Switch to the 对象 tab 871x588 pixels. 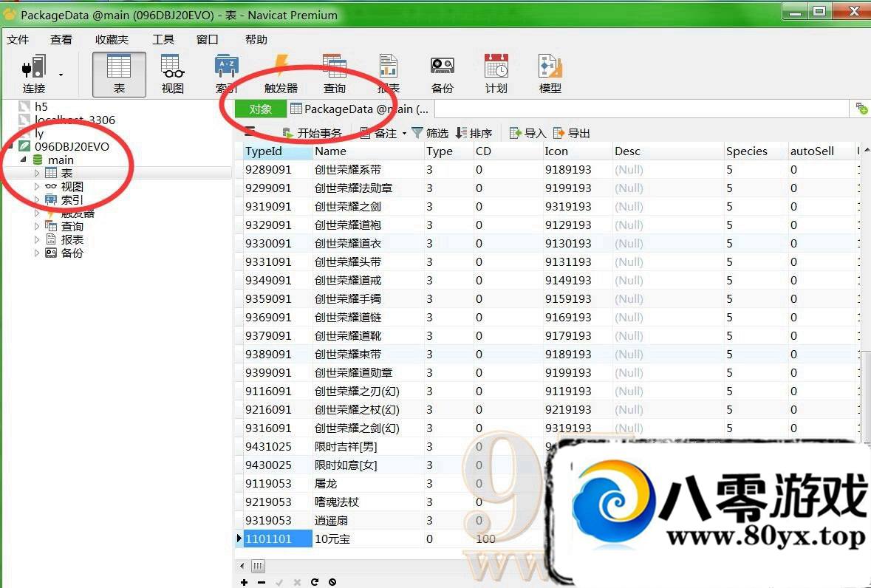261,109
